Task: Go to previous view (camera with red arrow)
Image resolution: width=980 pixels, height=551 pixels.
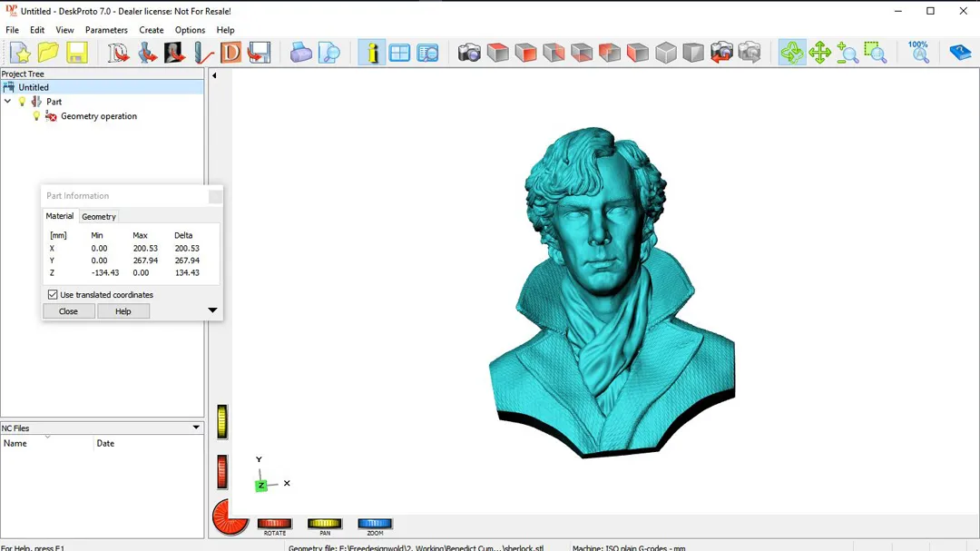Action: click(721, 53)
